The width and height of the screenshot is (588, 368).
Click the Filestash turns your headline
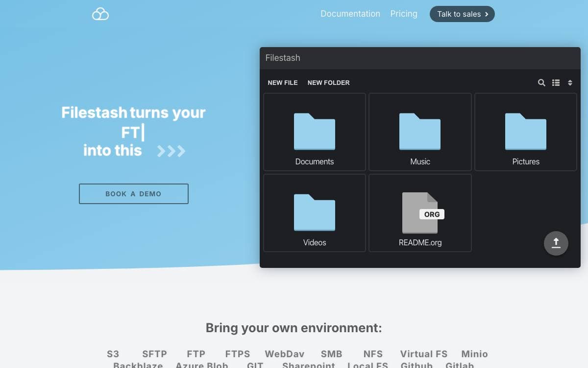tap(133, 112)
